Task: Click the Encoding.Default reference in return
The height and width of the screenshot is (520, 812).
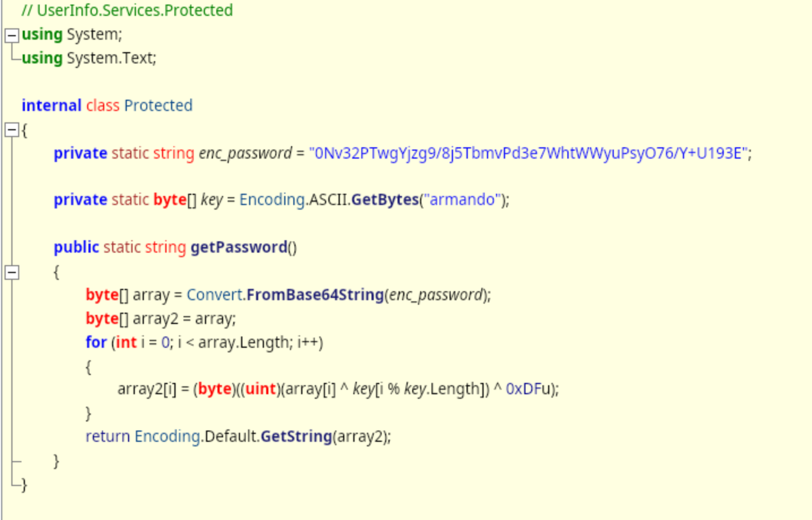Action: click(x=196, y=436)
